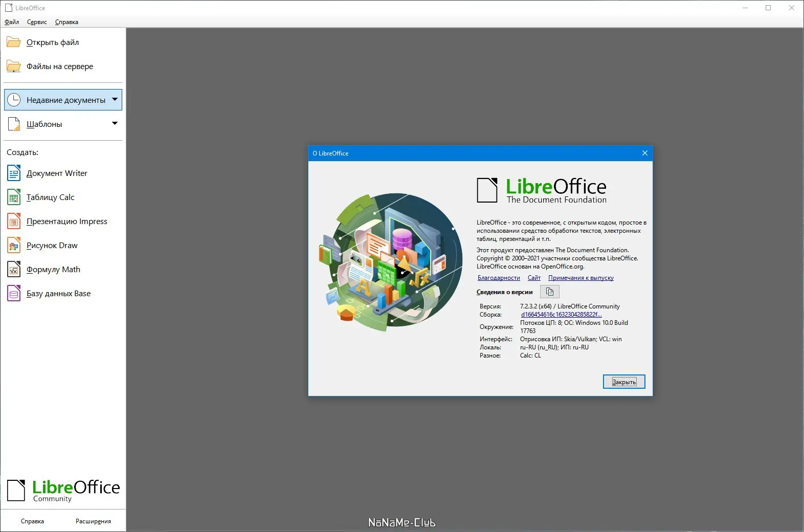Screen dimensions: 804x532
Task: Click the Remote Files server folder icon
Action: tap(14, 66)
